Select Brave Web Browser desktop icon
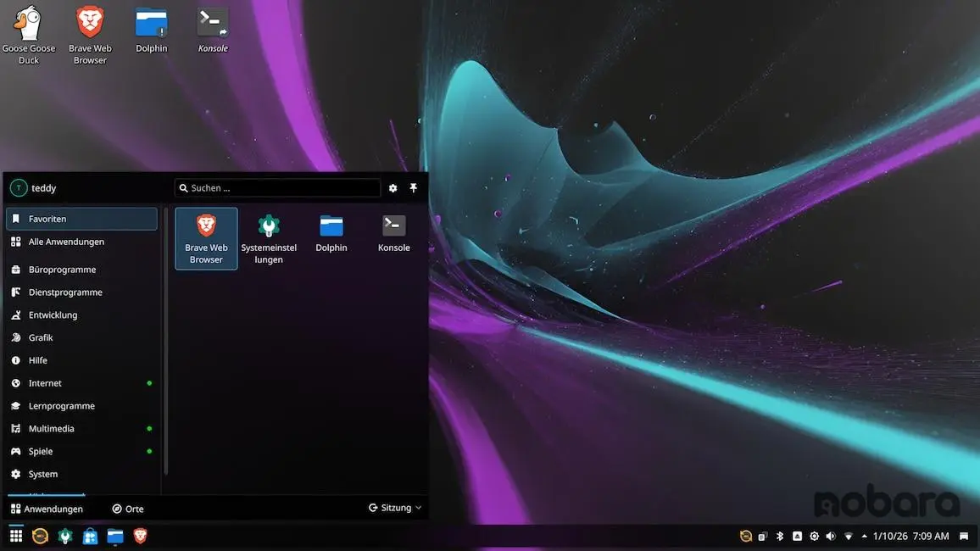Screen dimensions: 980x551 tap(90, 35)
